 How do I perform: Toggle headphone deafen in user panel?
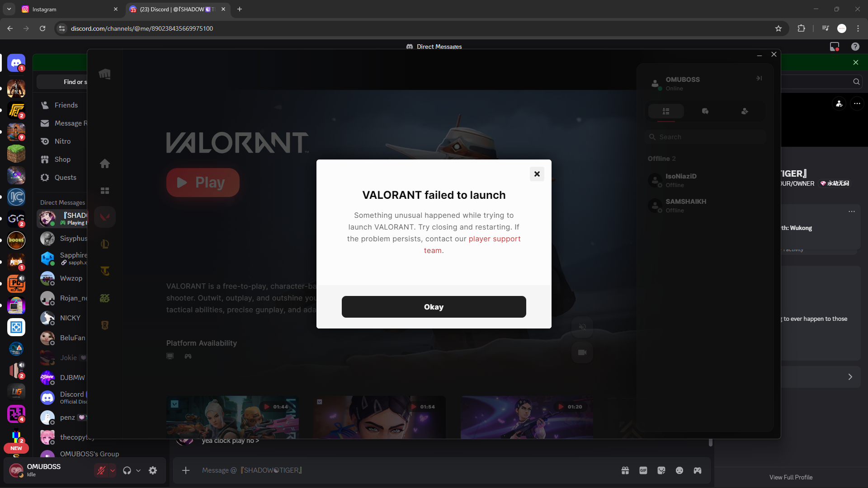tap(127, 470)
